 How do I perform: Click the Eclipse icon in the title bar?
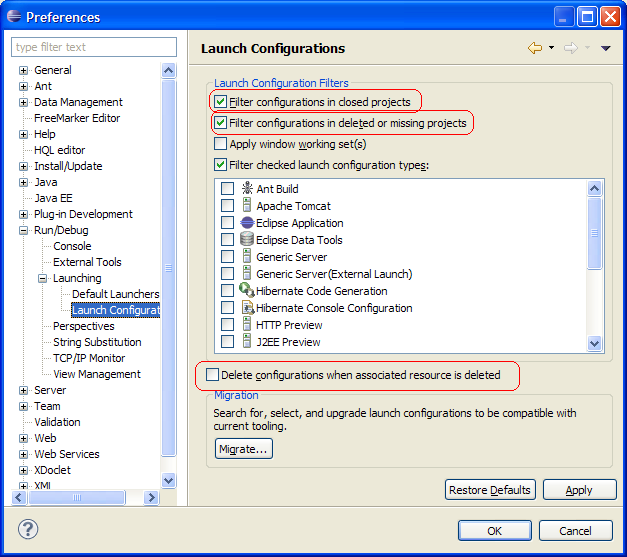click(x=14, y=17)
